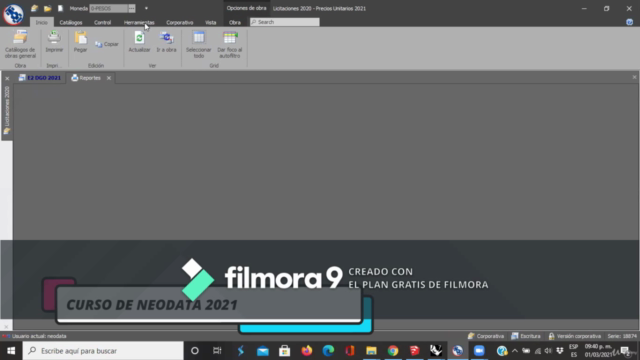Screen dimensions: 640x360
Task: Open the Neodata application logo menu
Action: point(13,14)
